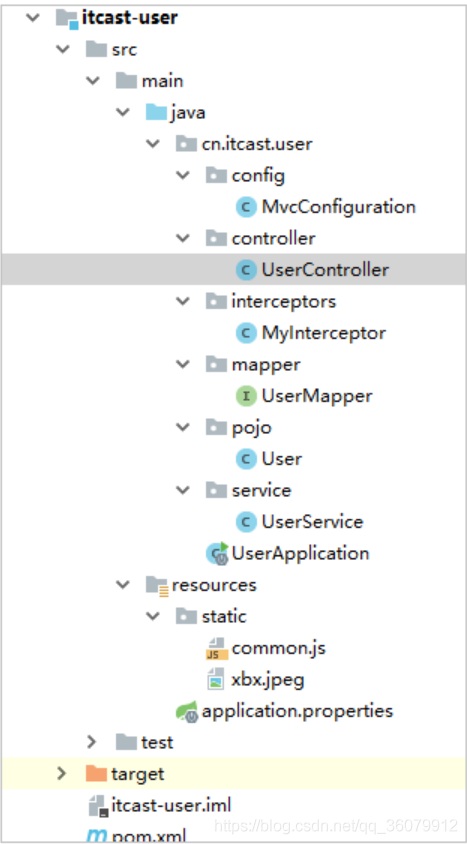
Task: Click the pom.xml Maven icon
Action: 96,836
